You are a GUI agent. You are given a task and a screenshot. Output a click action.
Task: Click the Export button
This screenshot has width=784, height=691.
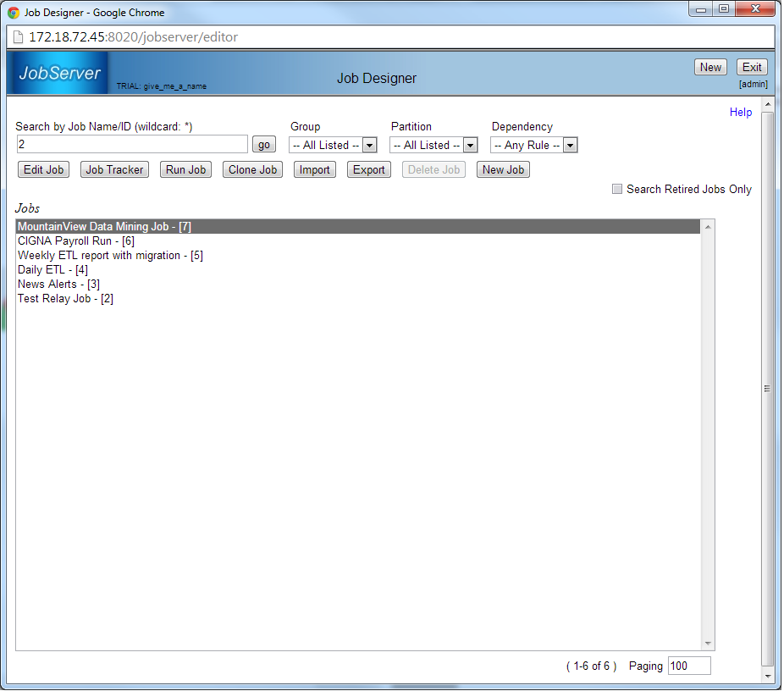point(368,170)
